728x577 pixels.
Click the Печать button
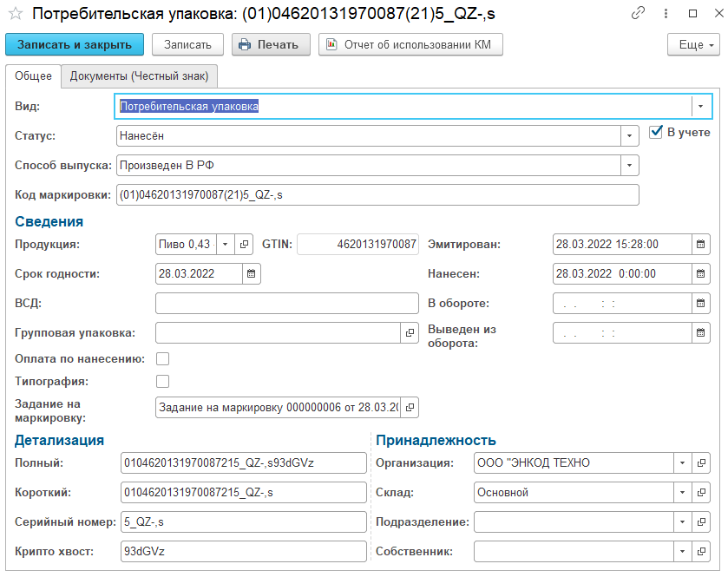click(x=270, y=45)
